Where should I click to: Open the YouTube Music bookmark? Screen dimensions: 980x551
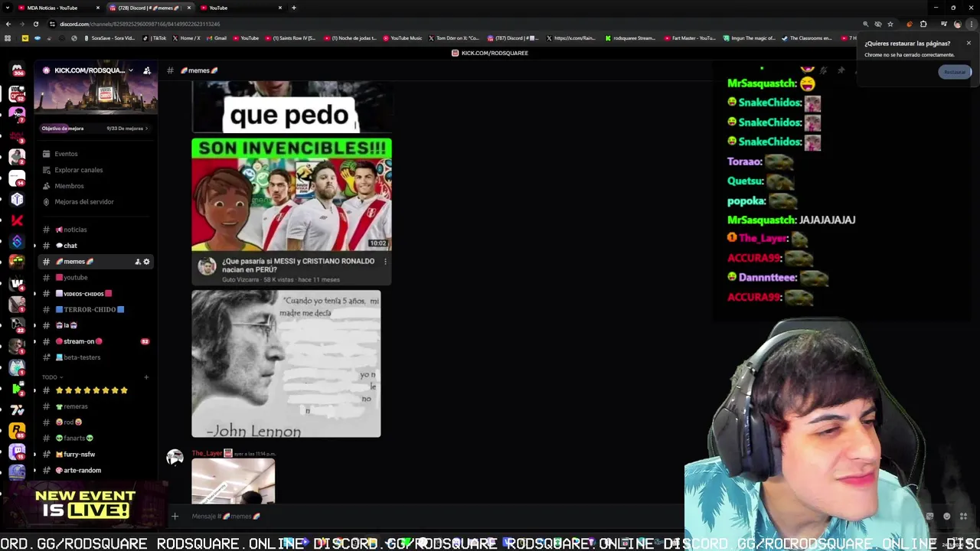(x=402, y=38)
